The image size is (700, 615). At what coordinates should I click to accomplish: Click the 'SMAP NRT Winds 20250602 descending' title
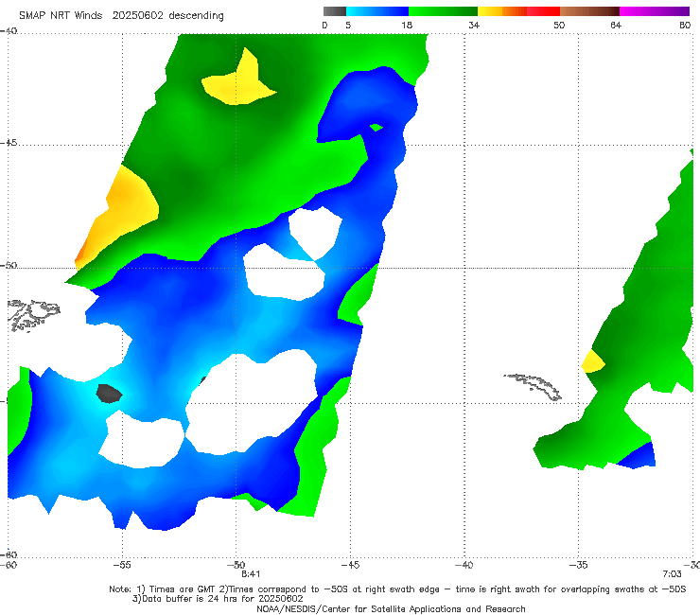121,16
